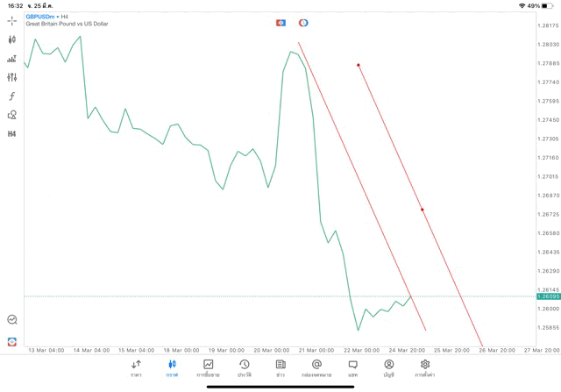Switch to the quotes arrows tab

point(136,368)
